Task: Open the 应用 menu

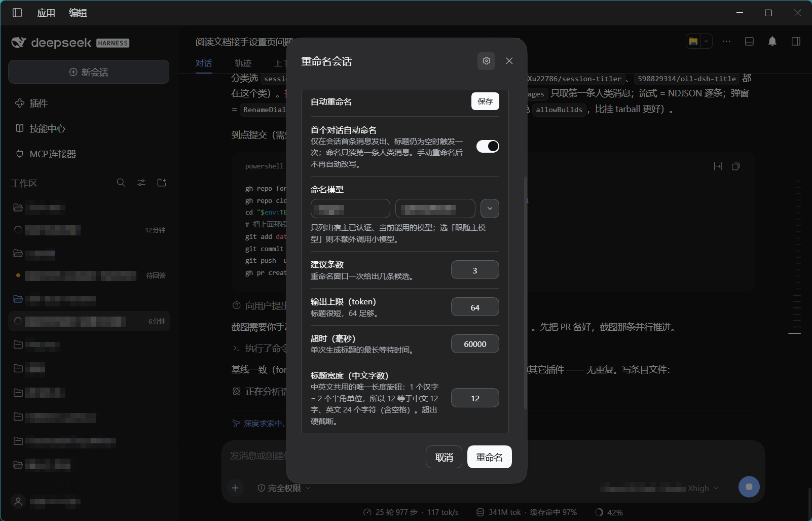Action: coord(46,13)
